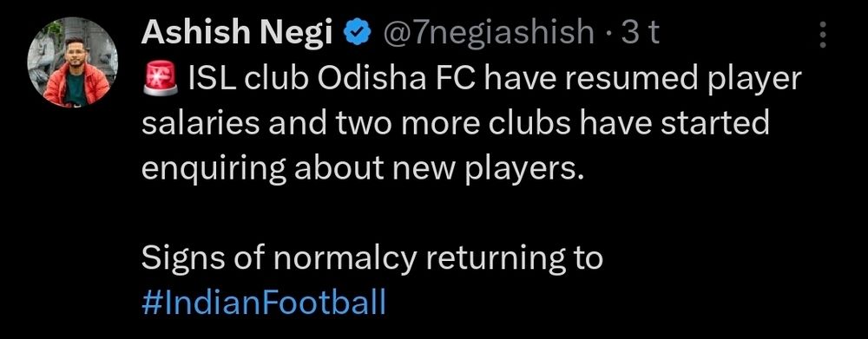Image resolution: width=868 pixels, height=339 pixels.
Task: Click the surname "Negi" in the header
Action: pyautogui.click(x=305, y=36)
